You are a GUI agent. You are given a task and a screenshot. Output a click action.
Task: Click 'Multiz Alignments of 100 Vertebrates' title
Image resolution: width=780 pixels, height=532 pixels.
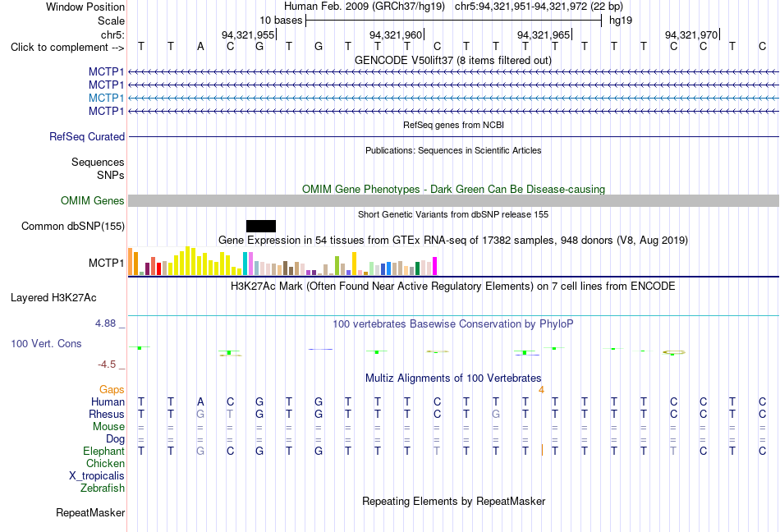pyautogui.click(x=453, y=378)
